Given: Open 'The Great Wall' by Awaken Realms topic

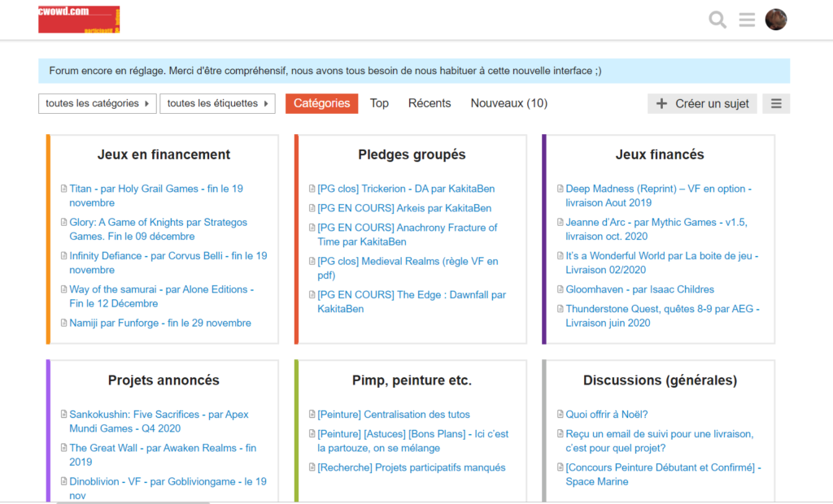Looking at the screenshot, I should coord(163,454).
